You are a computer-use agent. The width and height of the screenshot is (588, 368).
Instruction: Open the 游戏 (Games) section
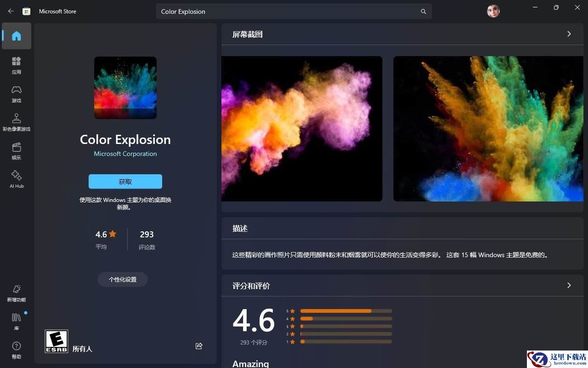tap(17, 94)
